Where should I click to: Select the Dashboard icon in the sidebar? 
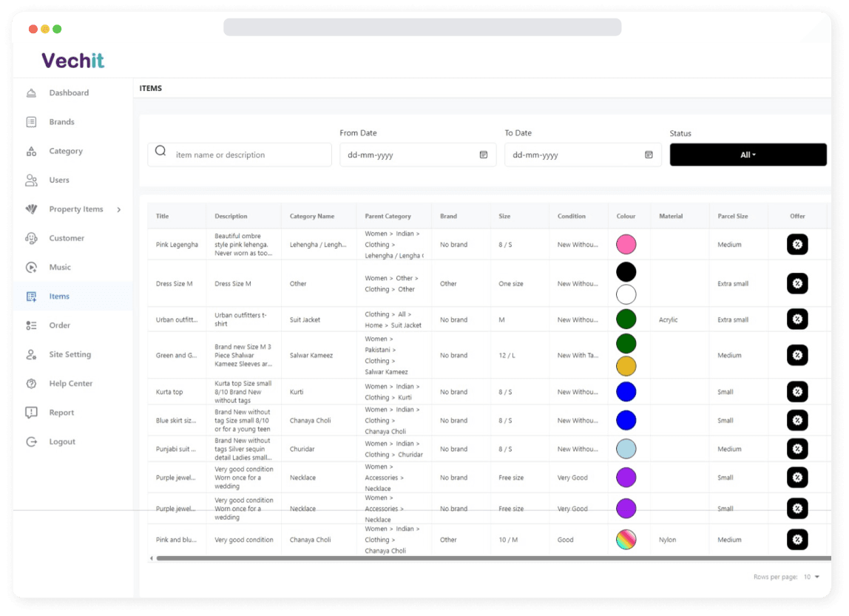point(31,92)
